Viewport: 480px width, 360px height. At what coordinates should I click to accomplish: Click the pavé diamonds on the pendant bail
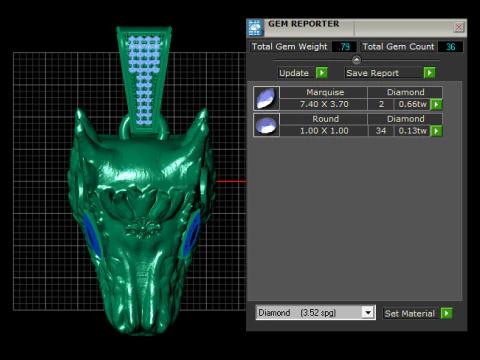pos(144,80)
